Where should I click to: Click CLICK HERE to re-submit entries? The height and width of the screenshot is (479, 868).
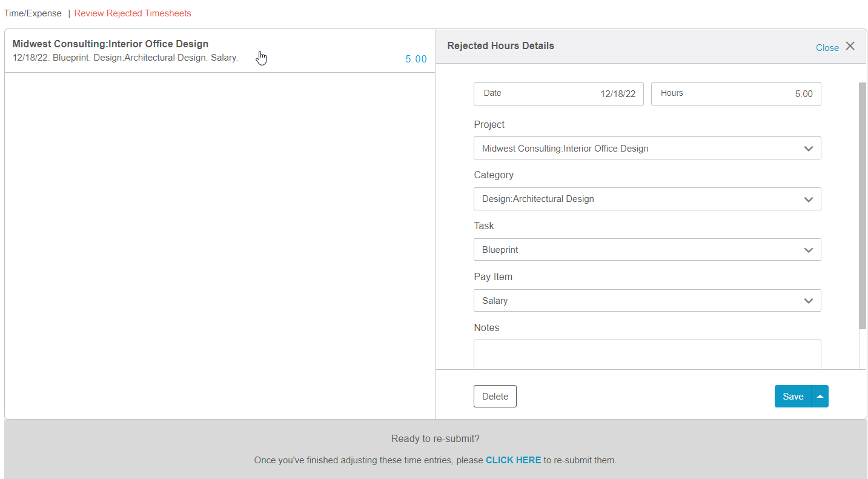513,460
